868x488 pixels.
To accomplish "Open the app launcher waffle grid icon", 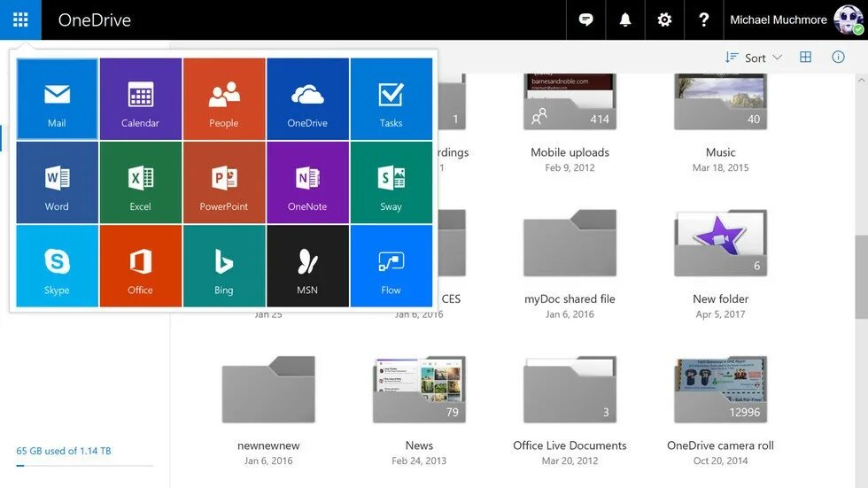I will coord(20,19).
